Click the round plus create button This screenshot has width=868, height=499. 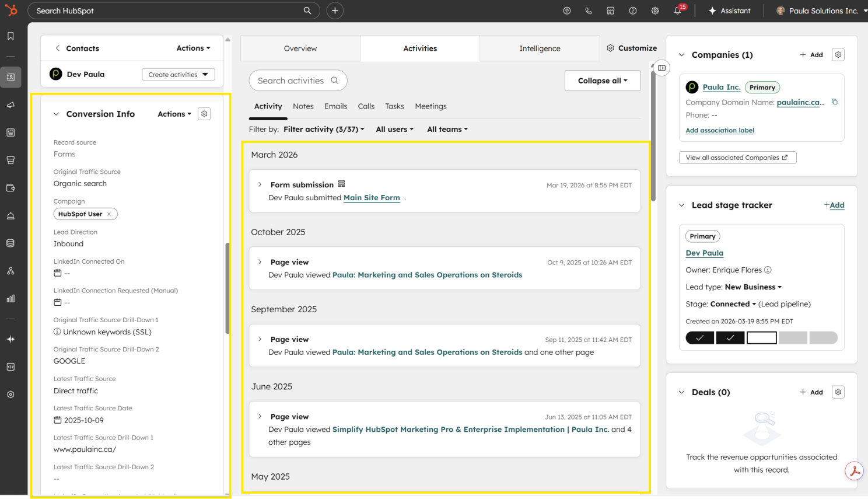pos(335,11)
